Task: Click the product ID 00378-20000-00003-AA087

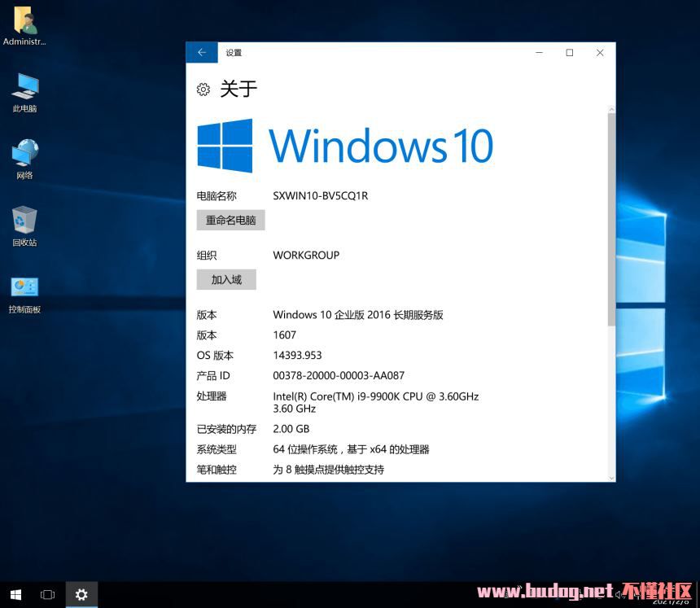Action: [338, 376]
